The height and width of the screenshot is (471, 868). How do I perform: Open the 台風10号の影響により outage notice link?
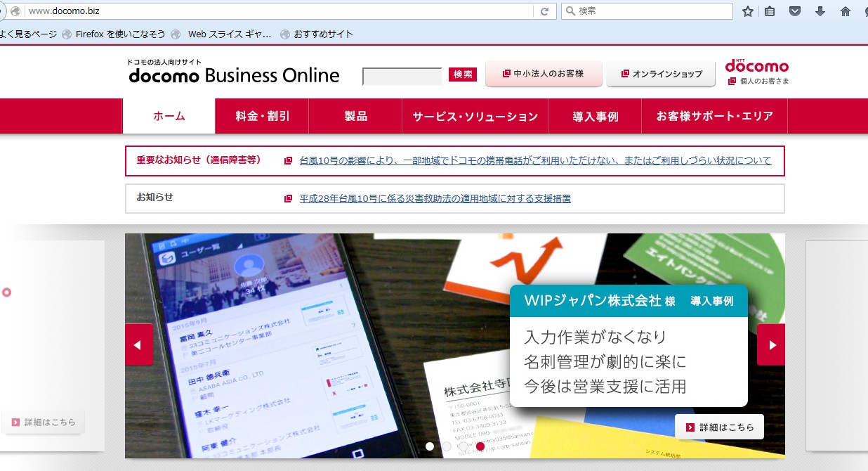(535, 160)
